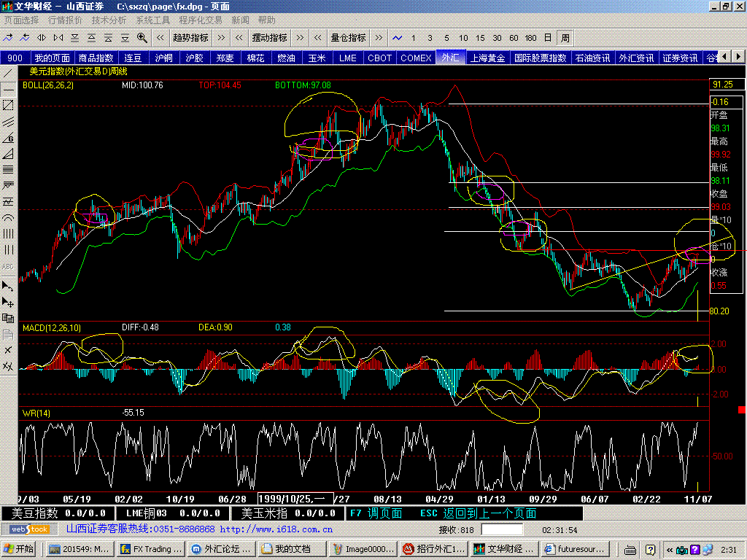This screenshot has height=560, width=747.
Task: Toggle the 60-minute period button
Action: [514, 37]
